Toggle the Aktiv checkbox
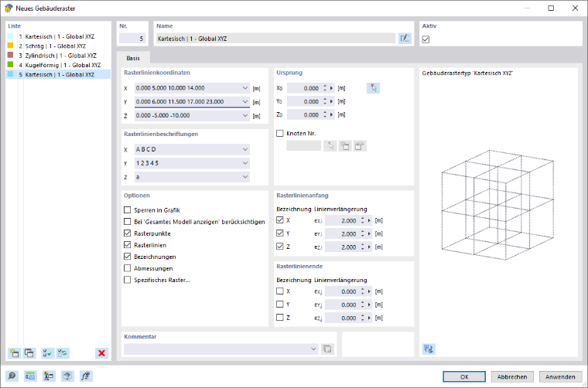Image resolution: width=588 pixels, height=388 pixels. (426, 39)
